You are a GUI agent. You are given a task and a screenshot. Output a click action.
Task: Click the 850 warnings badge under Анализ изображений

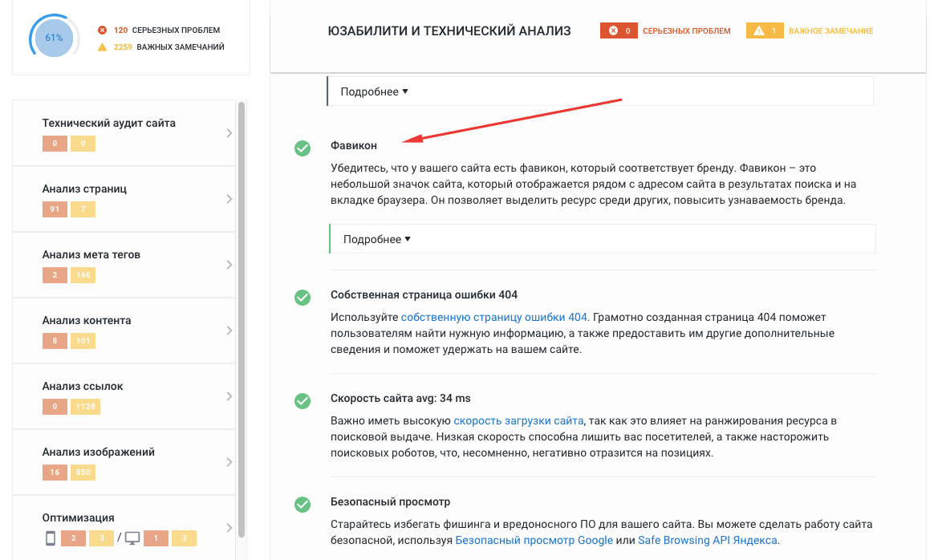[83, 473]
